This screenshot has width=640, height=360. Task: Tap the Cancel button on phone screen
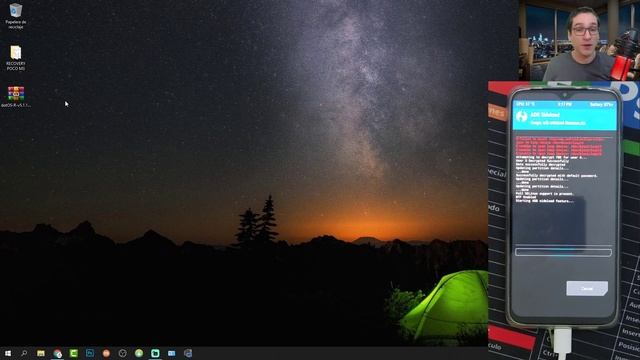coord(587,289)
